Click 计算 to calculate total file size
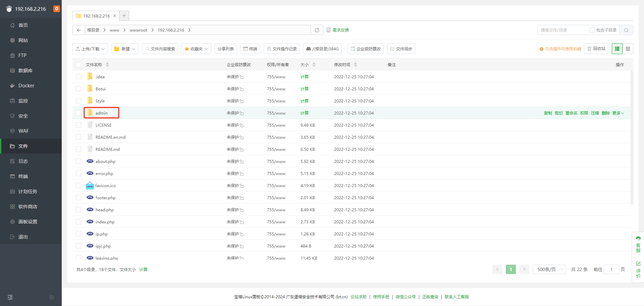 (143, 269)
